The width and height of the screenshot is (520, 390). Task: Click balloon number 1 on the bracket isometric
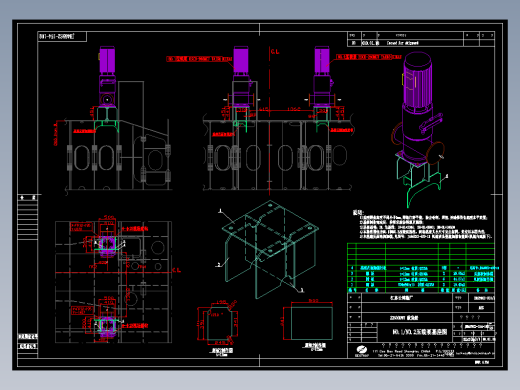(220, 211)
